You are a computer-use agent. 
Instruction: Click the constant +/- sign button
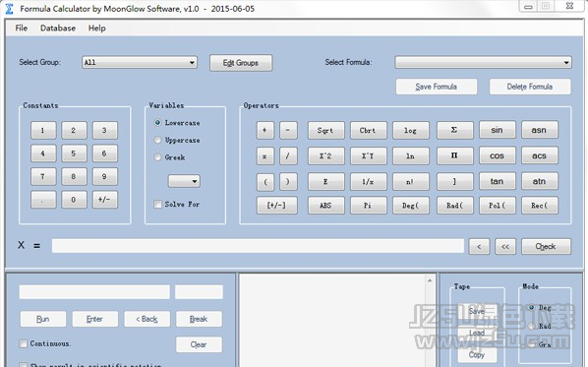(x=104, y=200)
